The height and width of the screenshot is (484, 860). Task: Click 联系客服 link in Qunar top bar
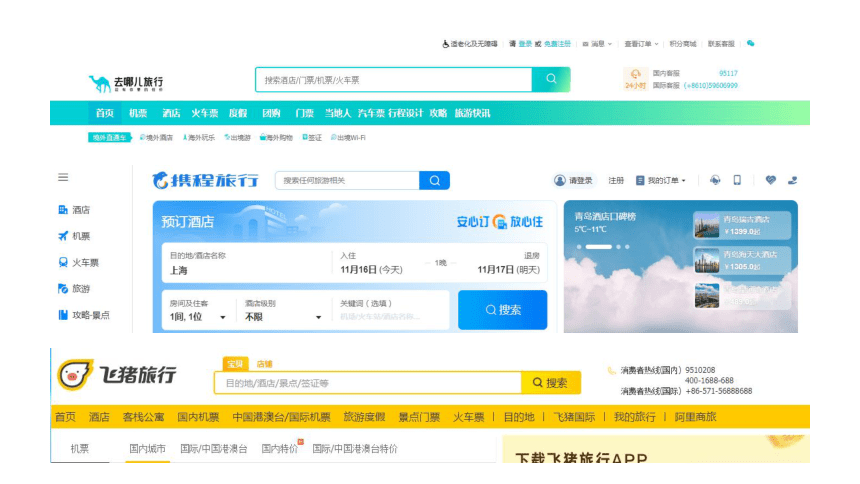coord(721,44)
